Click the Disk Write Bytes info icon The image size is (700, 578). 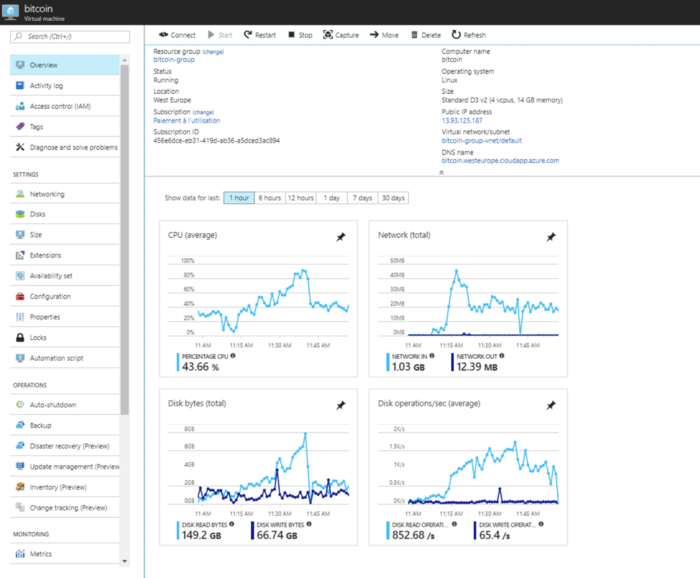[309, 524]
